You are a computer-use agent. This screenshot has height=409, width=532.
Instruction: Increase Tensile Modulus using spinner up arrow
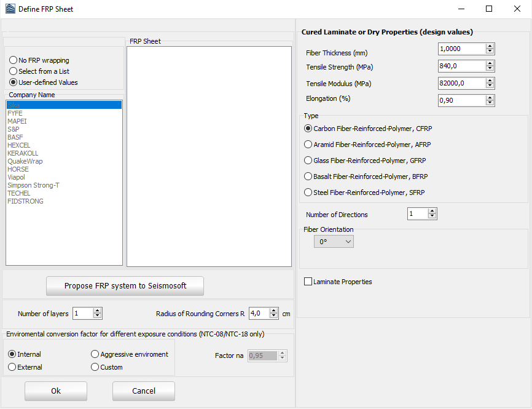tap(490, 81)
